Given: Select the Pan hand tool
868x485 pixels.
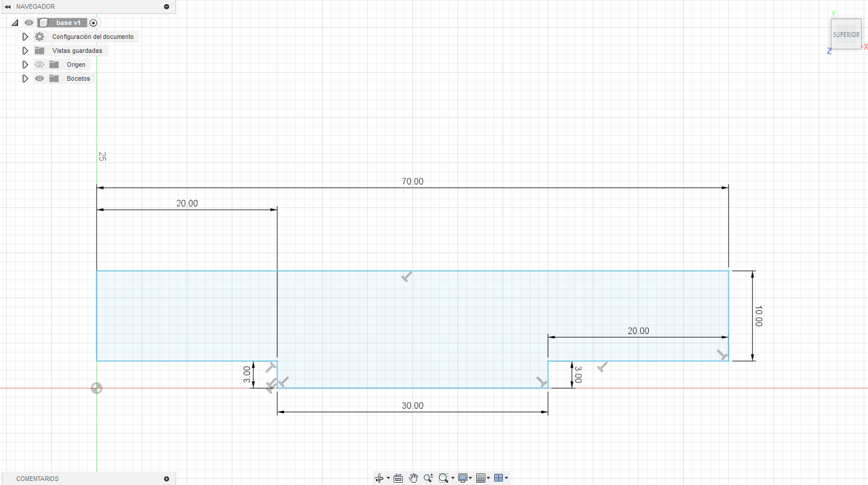Looking at the screenshot, I should [x=413, y=478].
